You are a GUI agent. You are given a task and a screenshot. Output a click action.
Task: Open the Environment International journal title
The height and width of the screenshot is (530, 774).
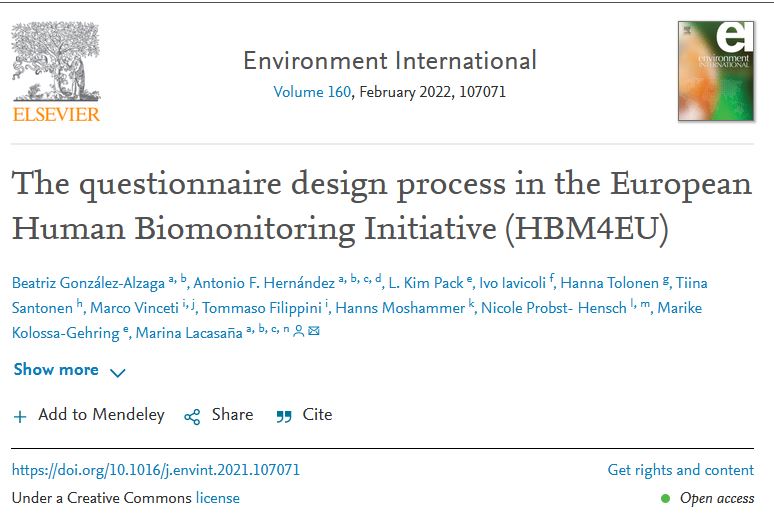point(389,60)
